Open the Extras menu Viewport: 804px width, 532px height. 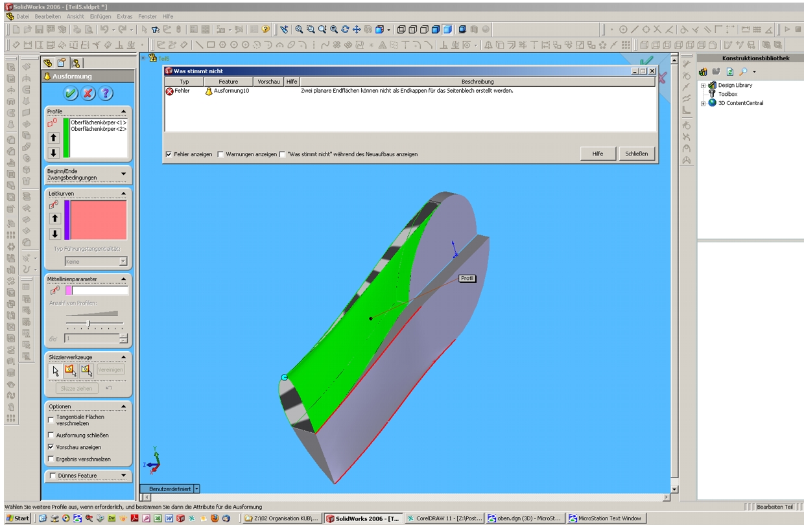(x=124, y=16)
